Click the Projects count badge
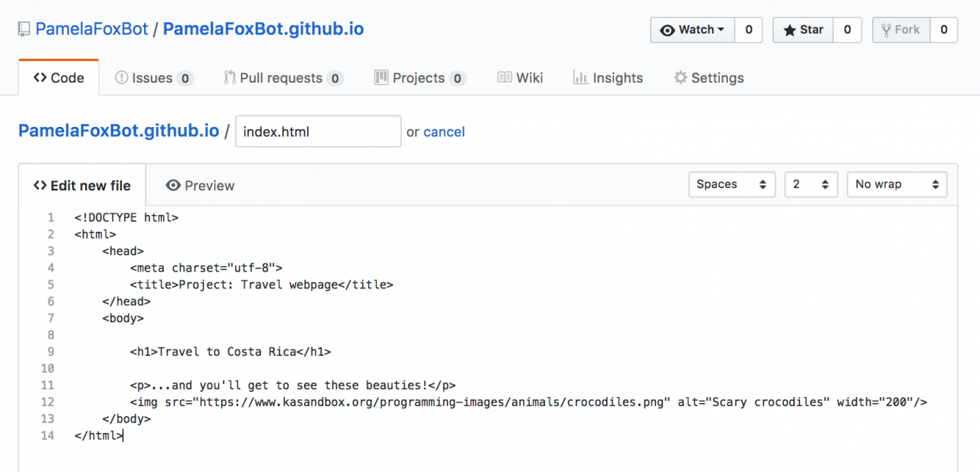Screen dimensions: 980x472 pyautogui.click(x=457, y=78)
